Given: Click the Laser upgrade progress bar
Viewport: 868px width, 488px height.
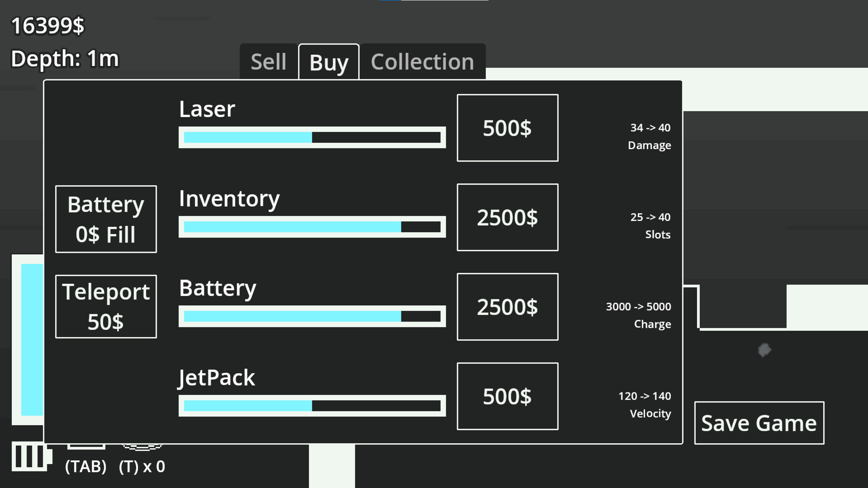Looking at the screenshot, I should (312, 137).
